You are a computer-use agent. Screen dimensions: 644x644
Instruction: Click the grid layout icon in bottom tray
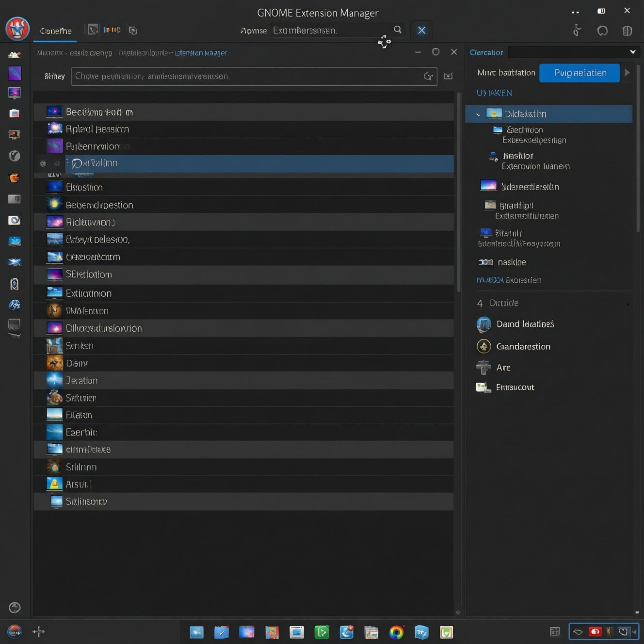point(555,631)
